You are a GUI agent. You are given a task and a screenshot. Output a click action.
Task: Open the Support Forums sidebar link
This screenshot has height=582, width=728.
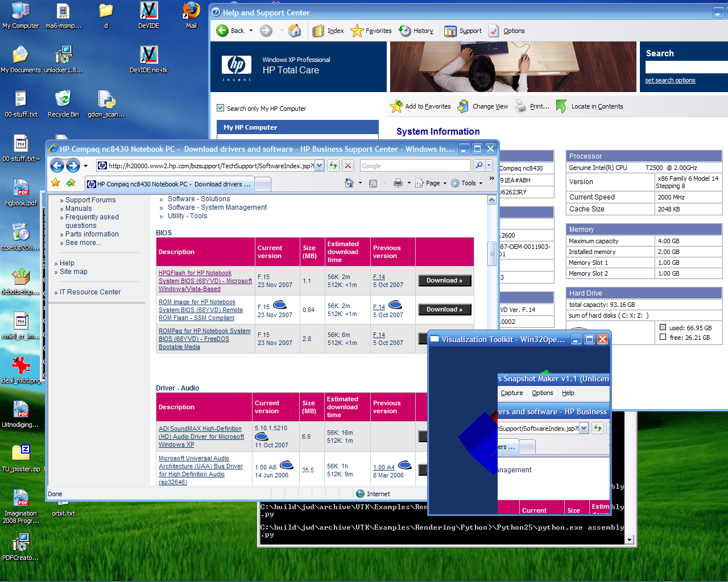(90, 200)
